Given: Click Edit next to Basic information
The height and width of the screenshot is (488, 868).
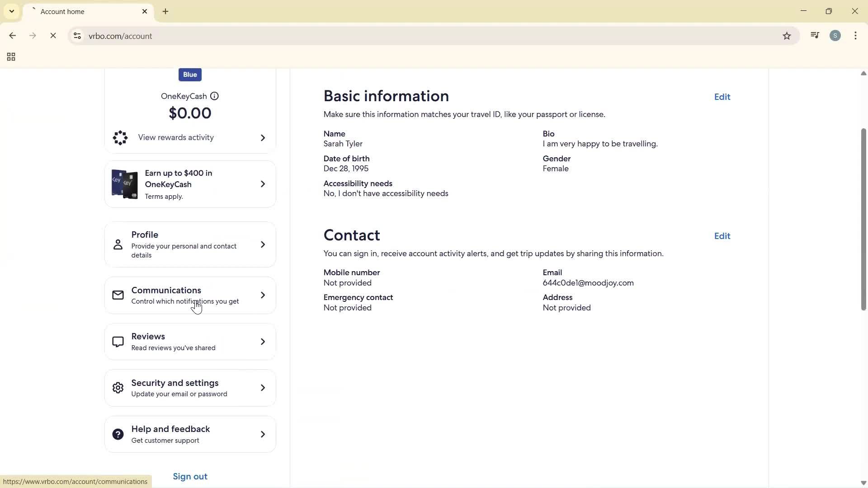Looking at the screenshot, I should pyautogui.click(x=722, y=97).
